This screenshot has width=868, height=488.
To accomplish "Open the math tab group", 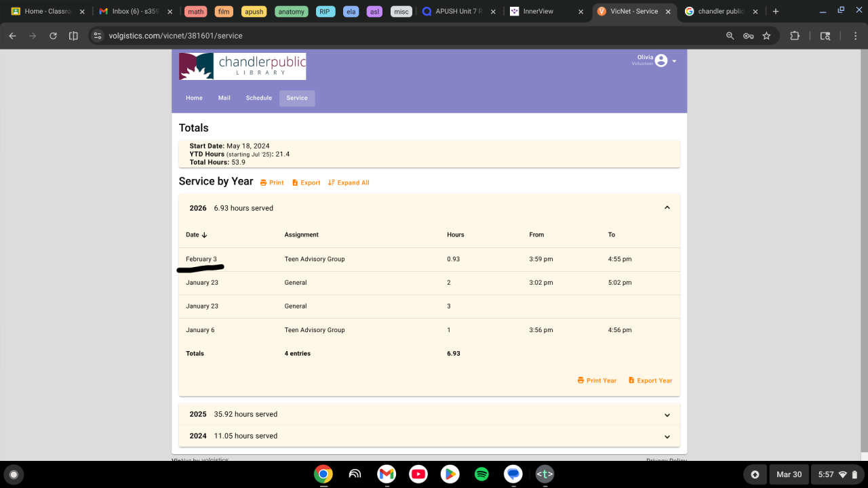I will click(196, 12).
